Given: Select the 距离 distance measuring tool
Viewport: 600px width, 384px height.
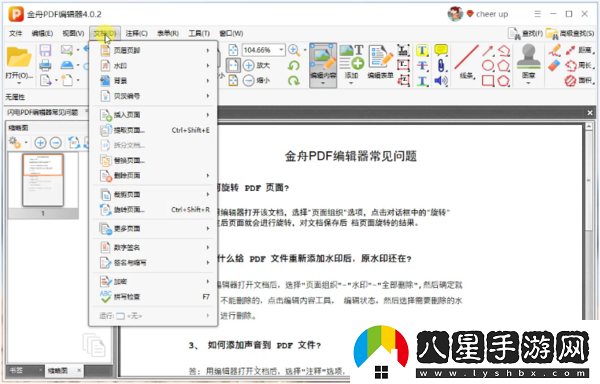Looking at the screenshot, I should (579, 50).
